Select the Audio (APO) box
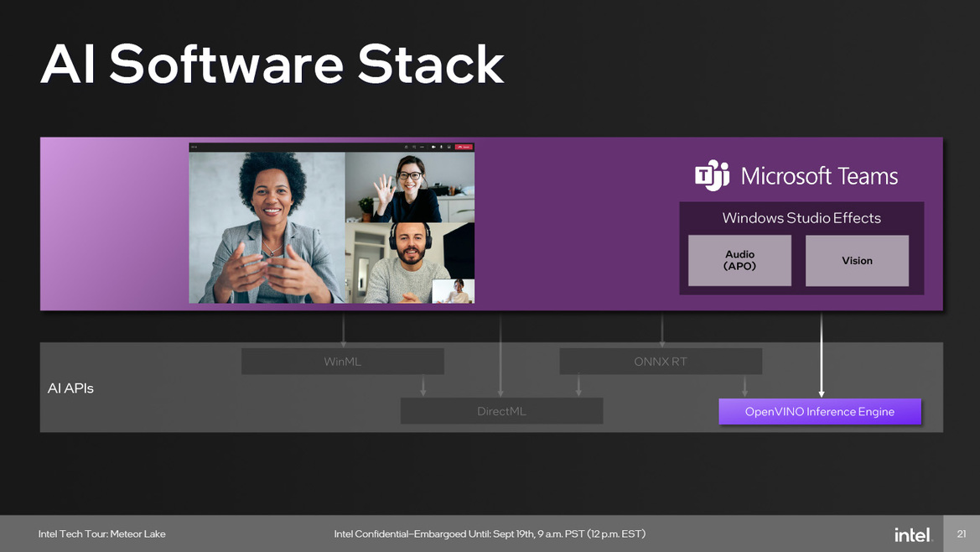This screenshot has height=552, width=980. [740, 260]
